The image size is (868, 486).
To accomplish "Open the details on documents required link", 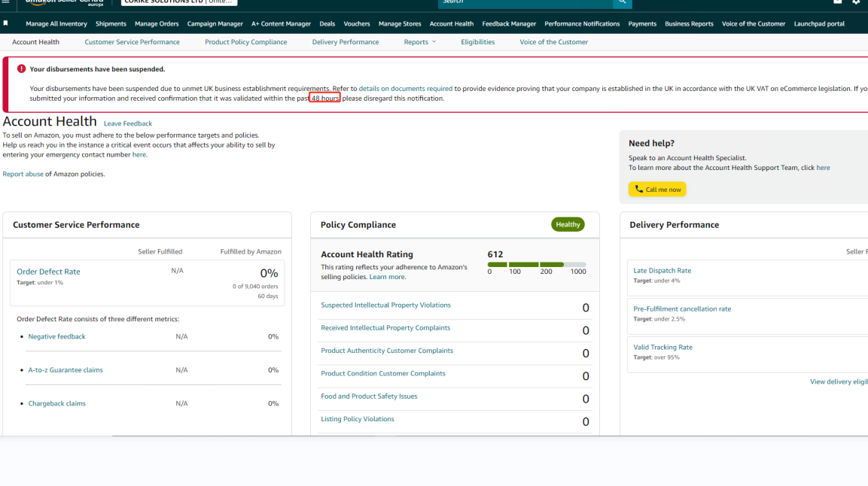I will coord(405,89).
